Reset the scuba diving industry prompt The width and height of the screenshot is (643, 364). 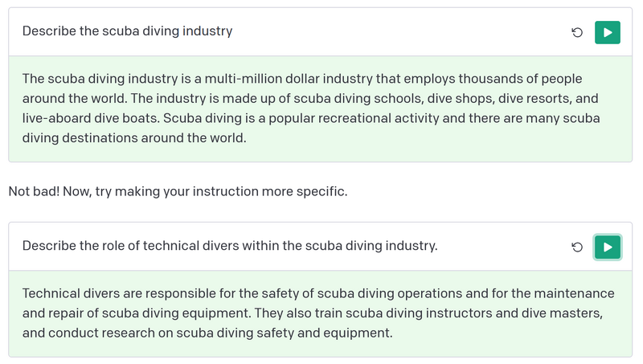point(576,32)
